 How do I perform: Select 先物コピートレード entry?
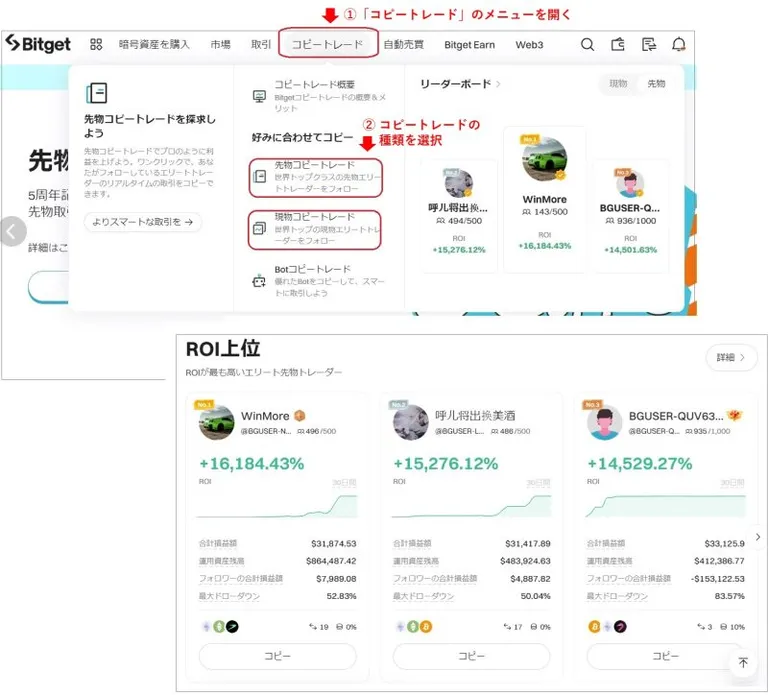(x=316, y=177)
